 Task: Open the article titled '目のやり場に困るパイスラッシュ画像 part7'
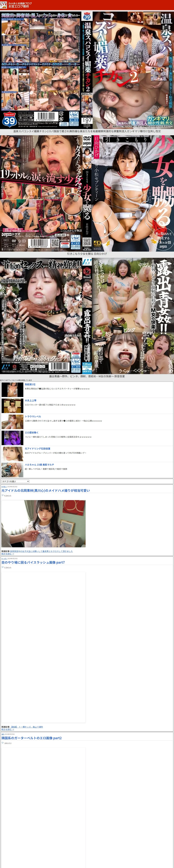point(33,562)
